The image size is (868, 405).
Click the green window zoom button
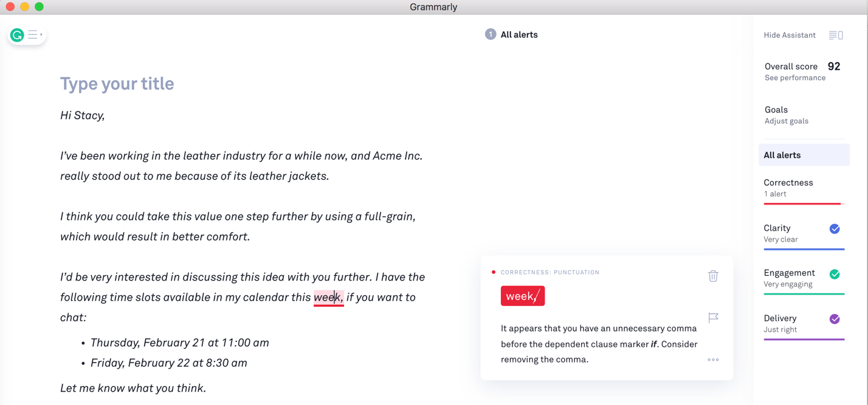(x=39, y=7)
